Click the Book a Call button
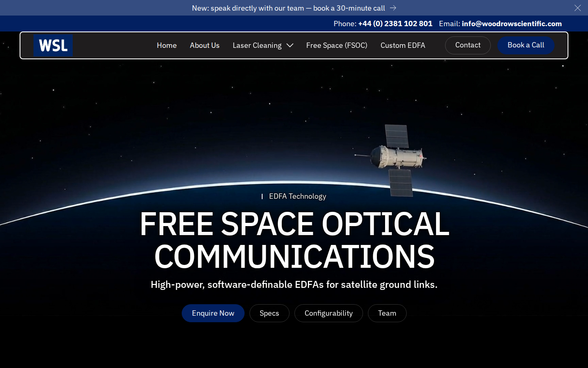Viewport: 588px width, 368px height. (526, 45)
